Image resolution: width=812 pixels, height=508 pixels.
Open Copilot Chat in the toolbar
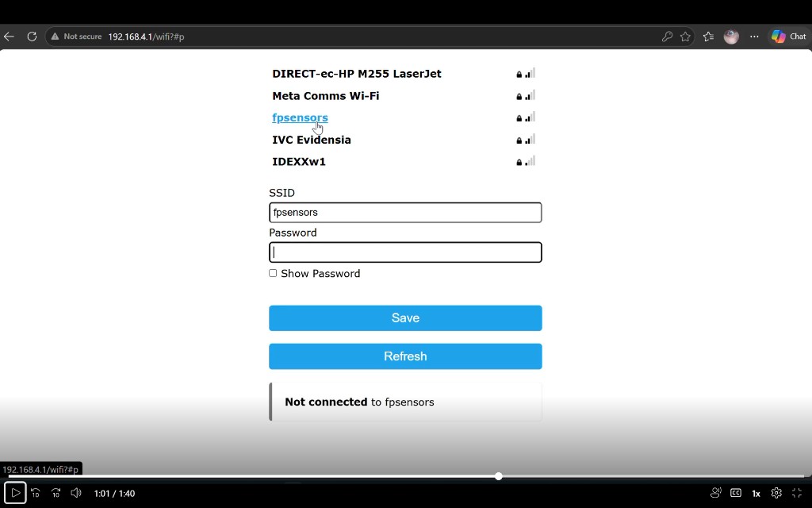click(x=789, y=37)
